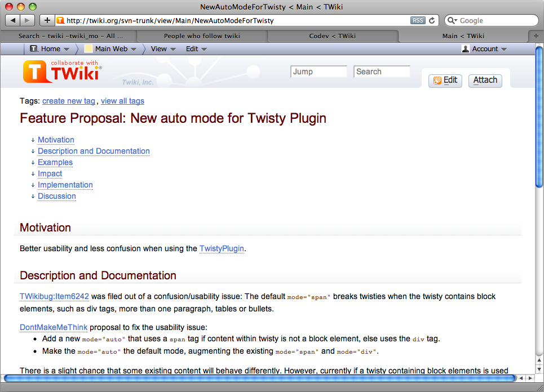
Task: Jump to Motivation section link
Action: [56, 140]
